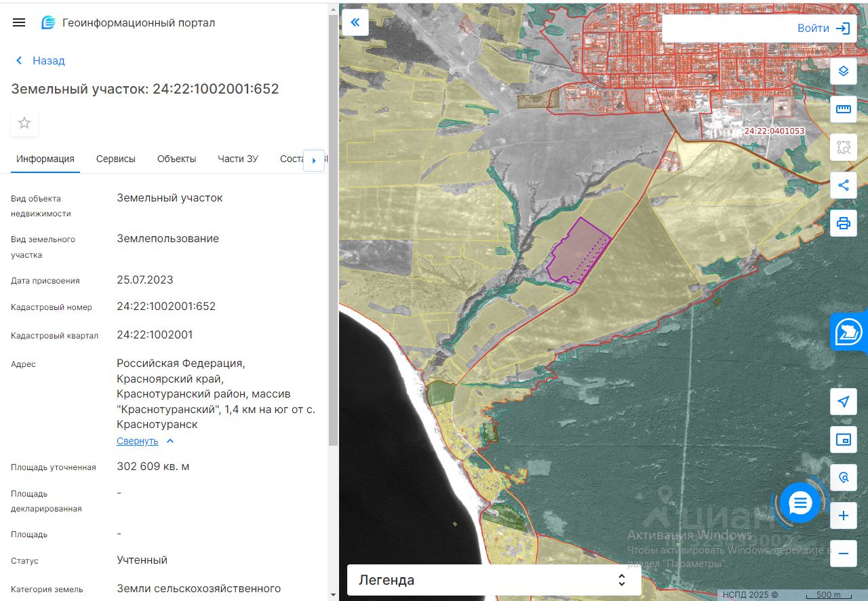The width and height of the screenshot is (868, 601).
Task: Click the Назад link
Action: click(x=49, y=60)
